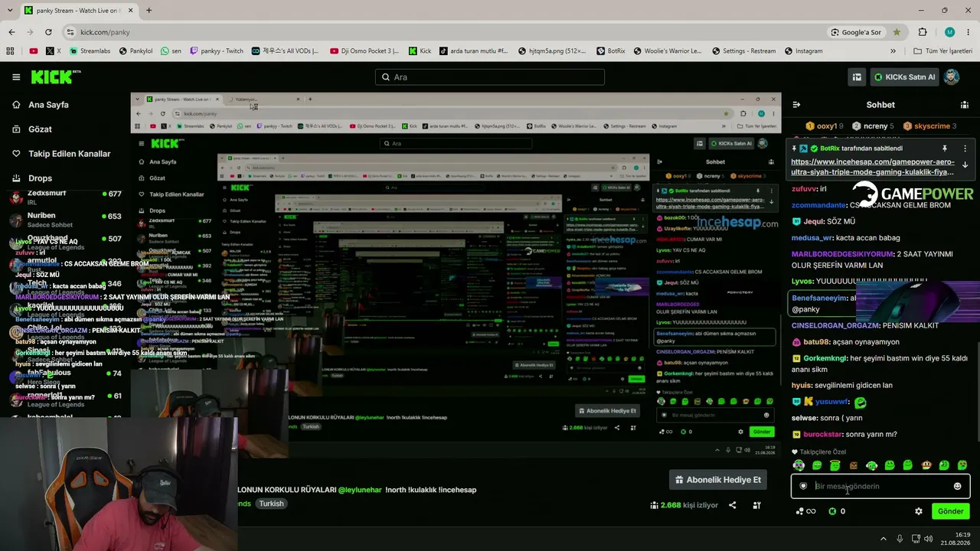The image size is (980, 551).
Task: Focus the Bir mesaj gönderin field
Action: (x=880, y=486)
